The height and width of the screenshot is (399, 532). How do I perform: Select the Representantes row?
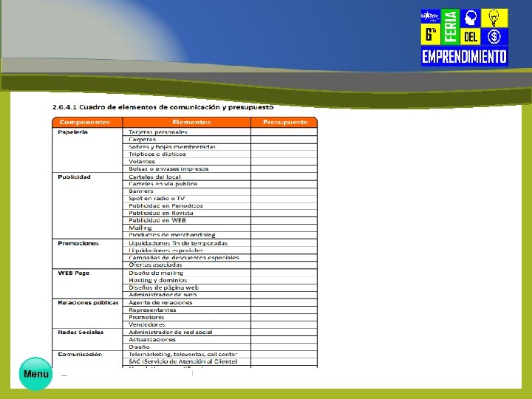click(x=187, y=310)
